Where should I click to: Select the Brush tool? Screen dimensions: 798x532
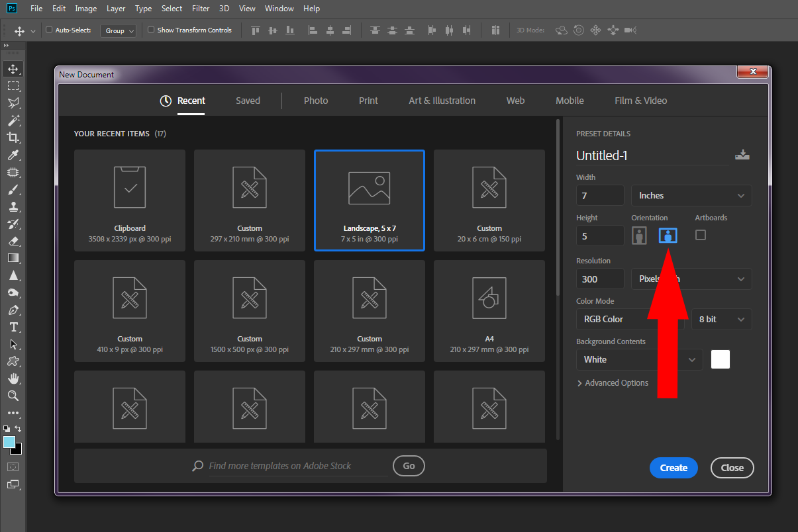click(x=13, y=189)
